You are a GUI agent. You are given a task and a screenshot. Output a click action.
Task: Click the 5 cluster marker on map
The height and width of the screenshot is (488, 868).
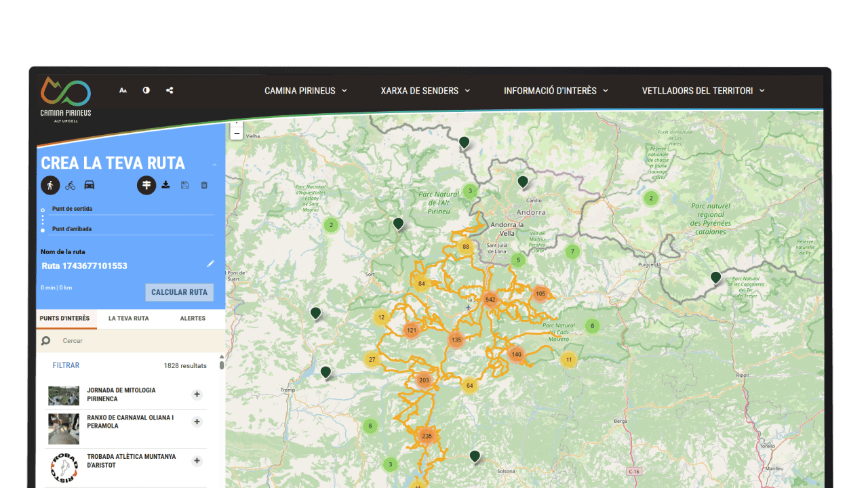(519, 260)
